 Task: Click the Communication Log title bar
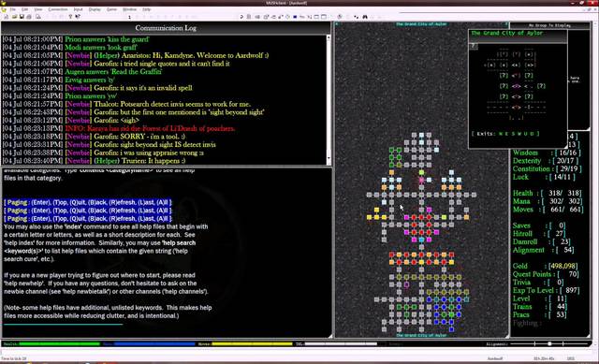click(166, 28)
